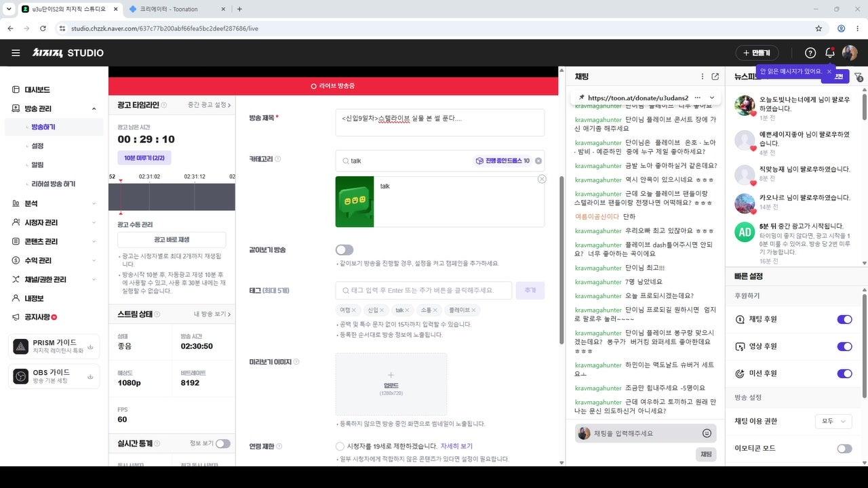
Task: Open pinned message more options
Action: pyautogui.click(x=697, y=98)
